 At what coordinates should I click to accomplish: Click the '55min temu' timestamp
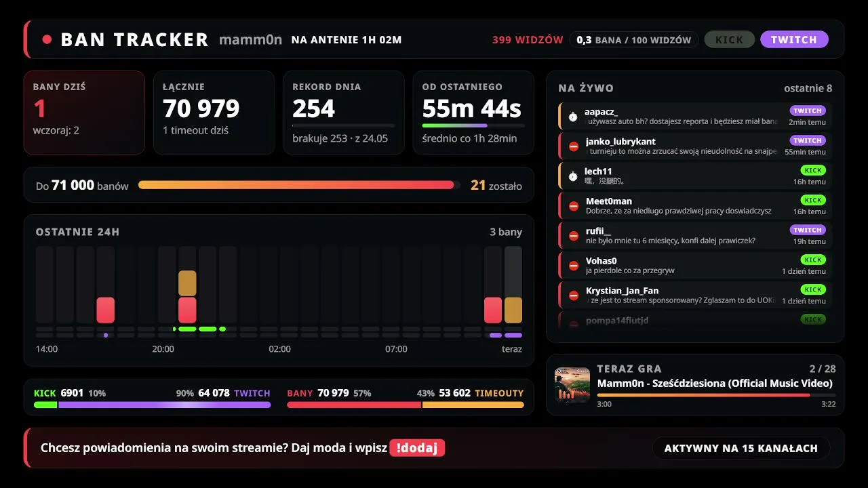(x=805, y=152)
